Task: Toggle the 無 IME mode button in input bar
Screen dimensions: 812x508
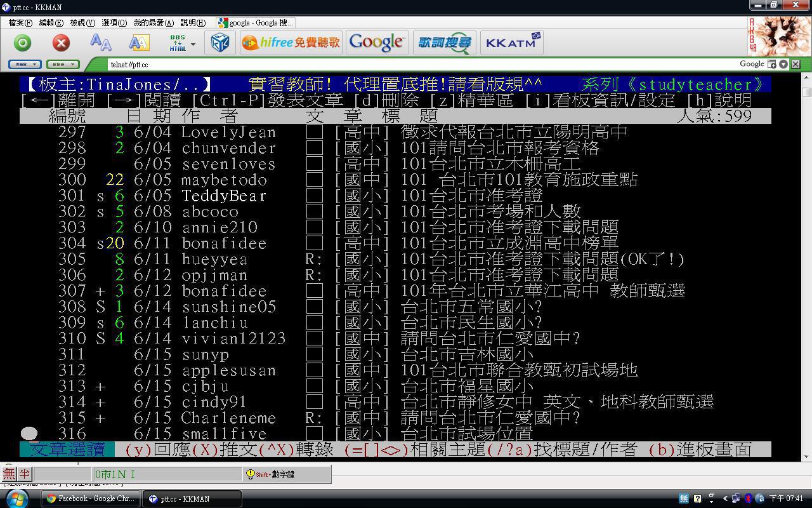Action: pyautogui.click(x=9, y=474)
